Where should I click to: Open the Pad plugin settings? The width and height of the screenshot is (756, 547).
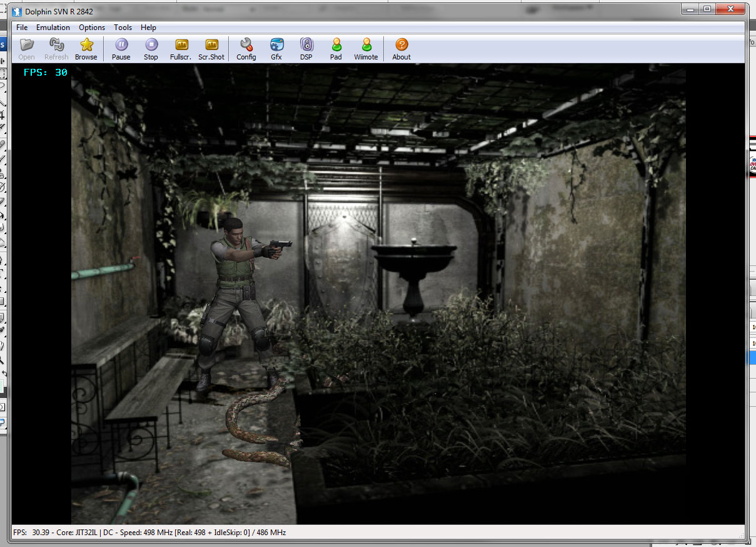(x=336, y=48)
